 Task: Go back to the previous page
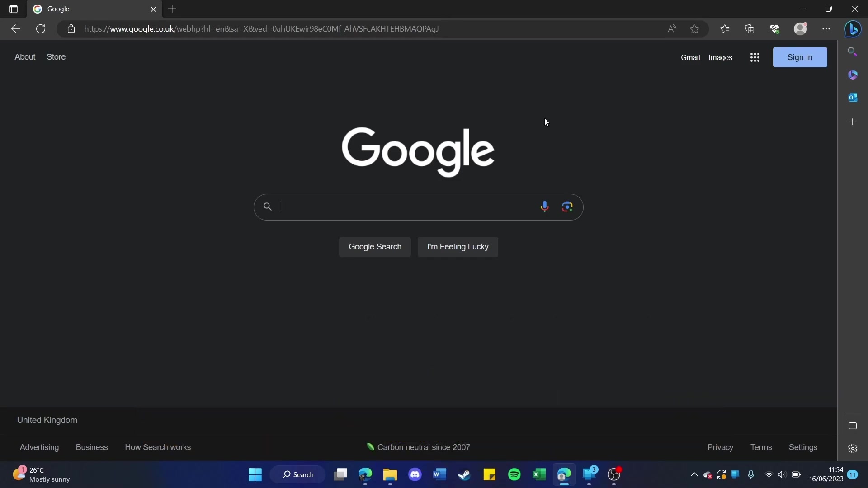tap(16, 29)
